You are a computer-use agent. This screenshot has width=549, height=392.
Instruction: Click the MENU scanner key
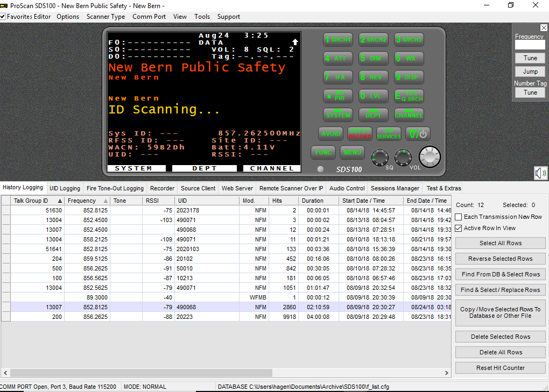click(352, 153)
